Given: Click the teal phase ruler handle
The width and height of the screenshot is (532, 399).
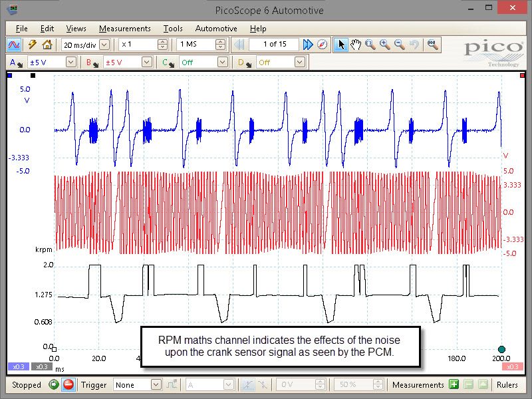Looking at the screenshot, I should click(501, 349).
